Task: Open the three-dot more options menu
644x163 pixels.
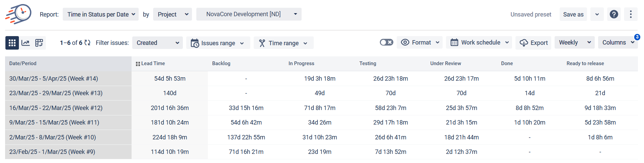Action: point(631,14)
